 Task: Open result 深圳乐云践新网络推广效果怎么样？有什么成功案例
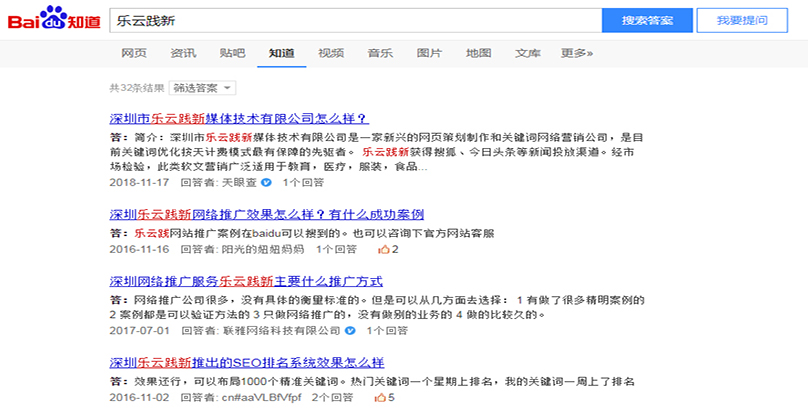(266, 214)
